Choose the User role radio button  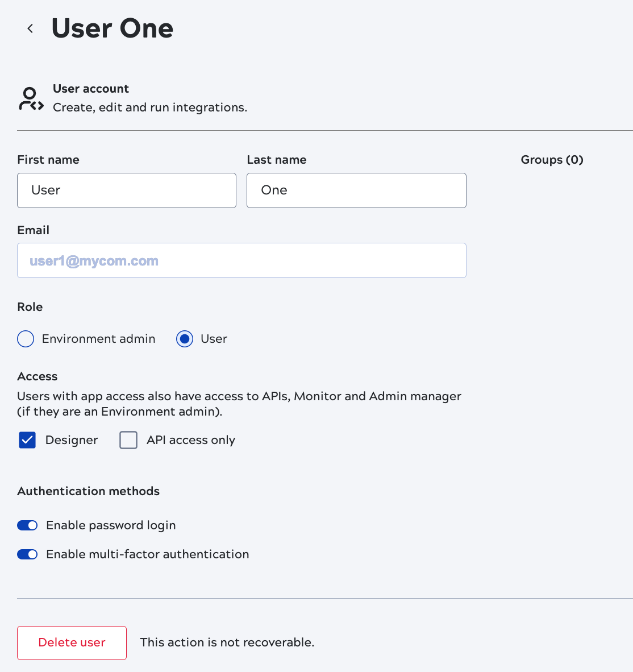[185, 339]
